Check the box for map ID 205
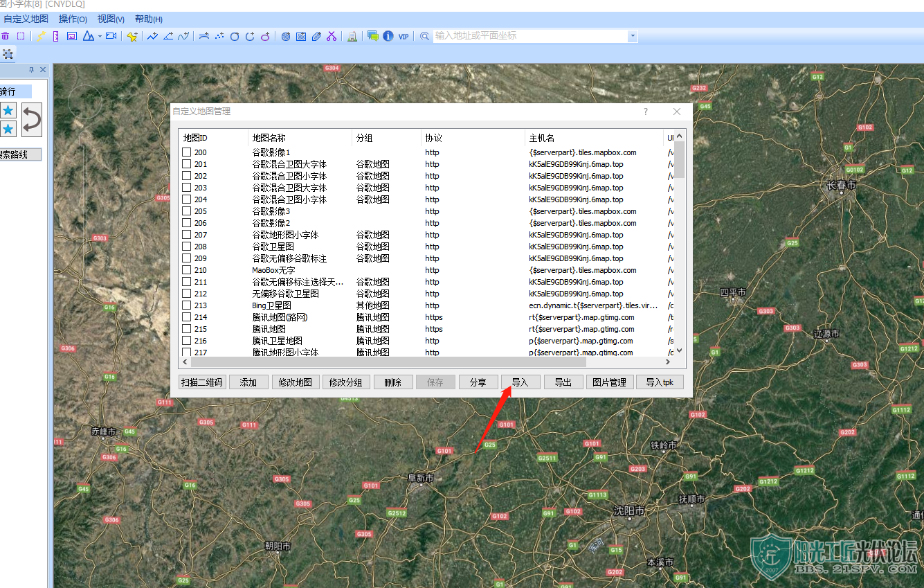 tap(187, 211)
